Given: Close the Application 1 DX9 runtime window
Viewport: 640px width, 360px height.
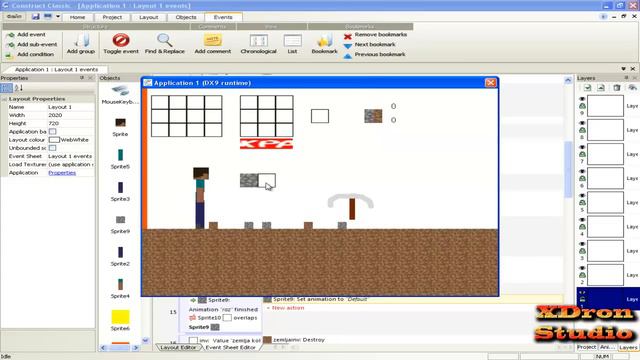Looking at the screenshot, I should pyautogui.click(x=491, y=83).
